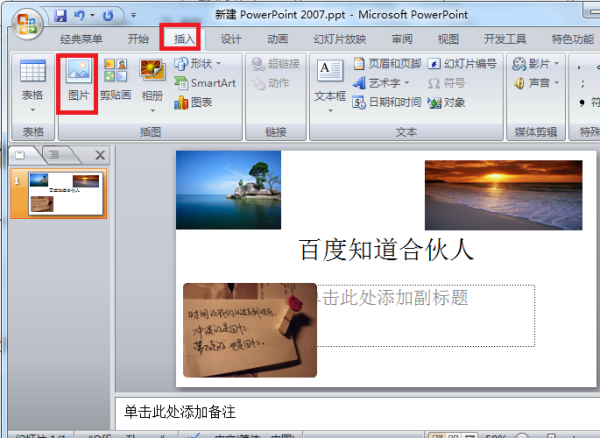Select the 插入 ribbon tab
The image size is (600, 438).
pyautogui.click(x=184, y=39)
